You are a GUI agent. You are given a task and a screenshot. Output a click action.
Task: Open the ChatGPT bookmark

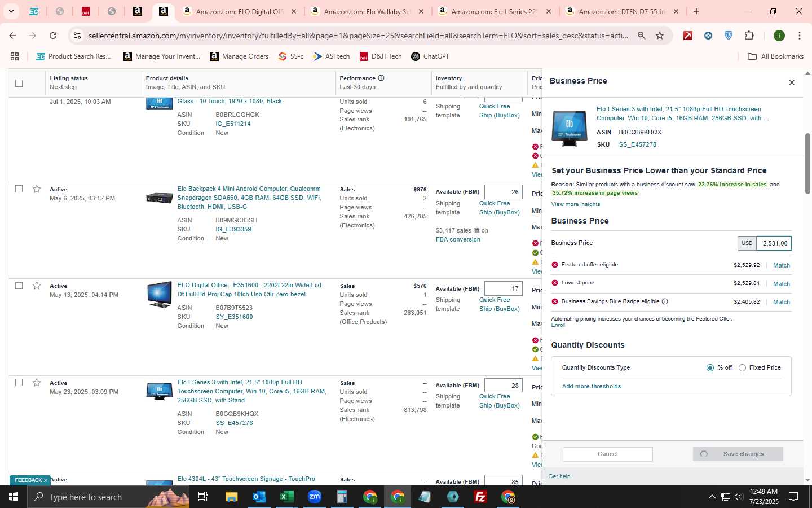(430, 56)
